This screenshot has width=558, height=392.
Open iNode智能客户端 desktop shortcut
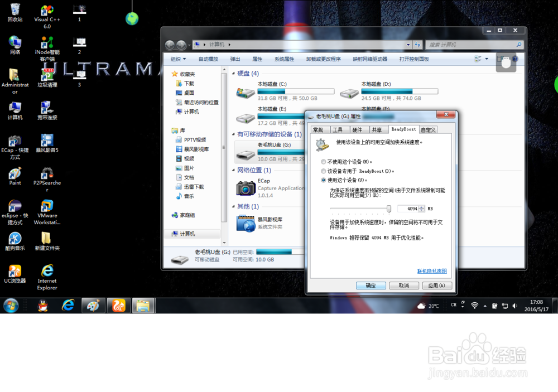click(47, 49)
